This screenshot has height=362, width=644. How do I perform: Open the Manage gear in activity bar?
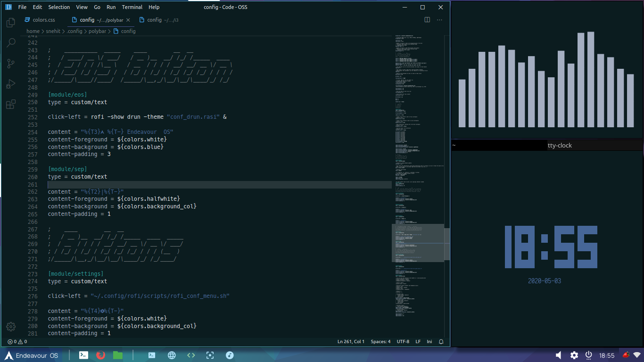click(11, 326)
